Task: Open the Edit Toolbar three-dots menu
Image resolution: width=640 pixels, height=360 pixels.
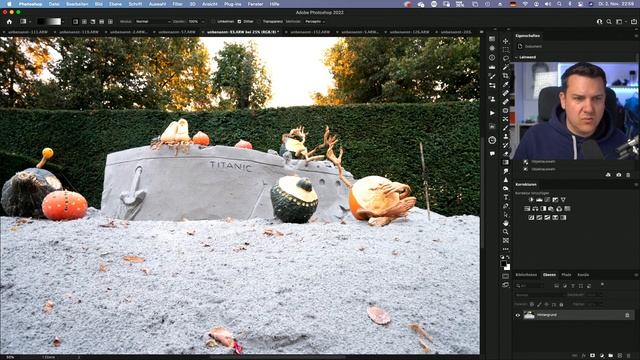Action: pyautogui.click(x=506, y=249)
